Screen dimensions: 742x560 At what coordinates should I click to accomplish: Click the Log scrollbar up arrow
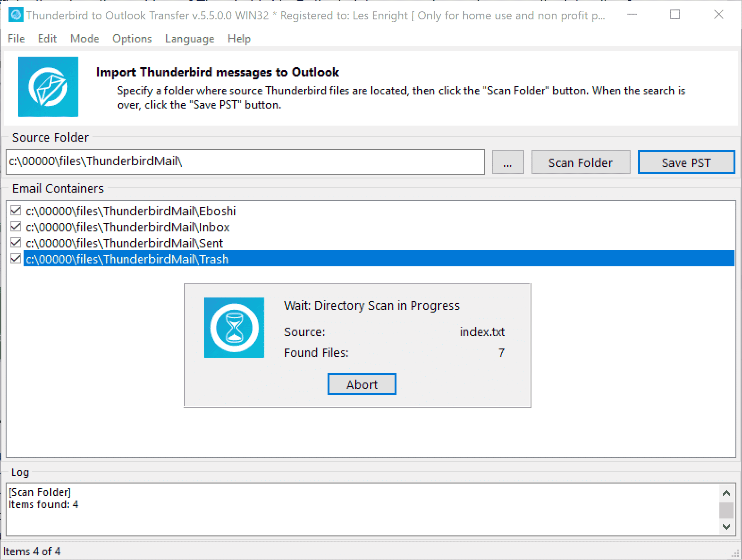click(726, 493)
